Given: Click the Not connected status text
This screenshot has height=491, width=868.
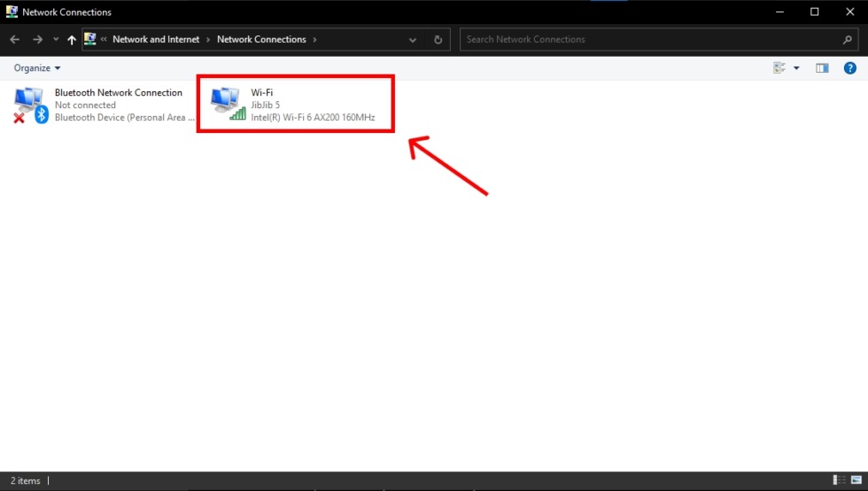Looking at the screenshot, I should (85, 105).
